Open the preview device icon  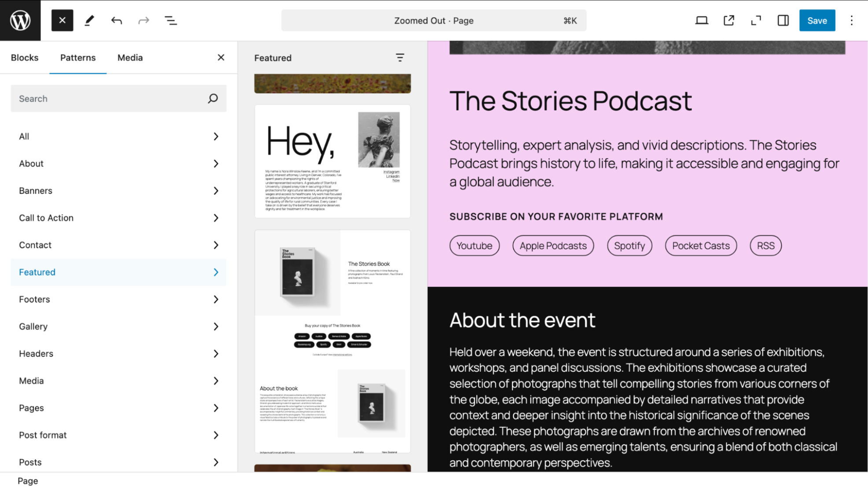(x=702, y=20)
